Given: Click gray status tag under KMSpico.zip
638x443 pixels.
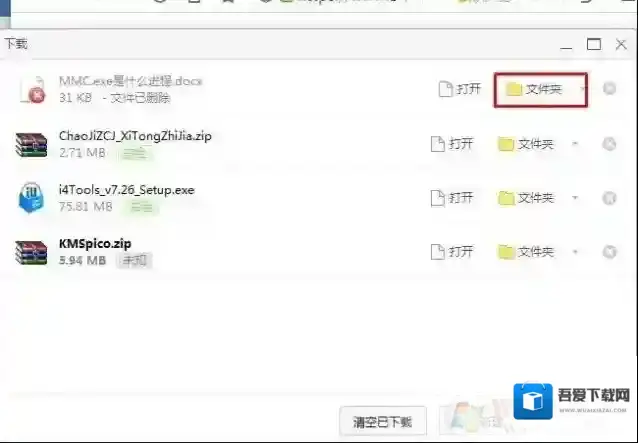Looking at the screenshot, I should pyautogui.click(x=134, y=261).
